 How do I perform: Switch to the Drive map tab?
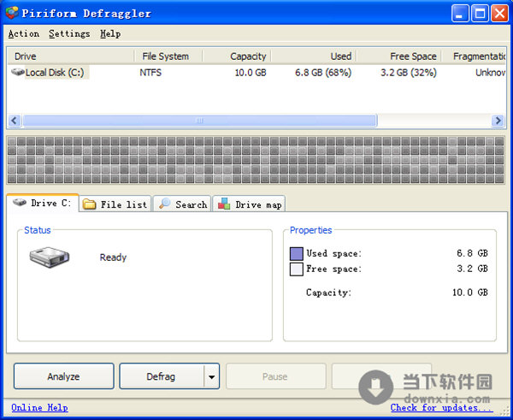pyautogui.click(x=249, y=204)
